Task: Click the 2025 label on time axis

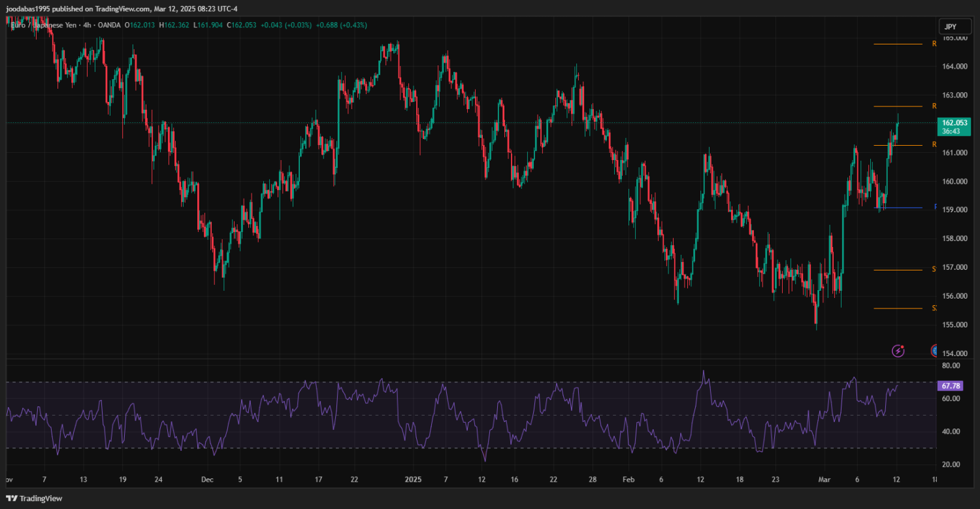Action: point(413,480)
